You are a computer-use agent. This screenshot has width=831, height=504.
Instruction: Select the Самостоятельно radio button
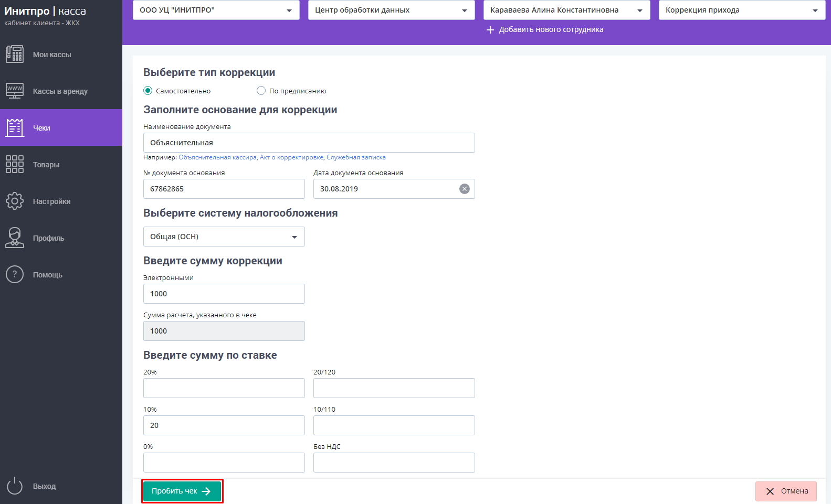pos(148,91)
